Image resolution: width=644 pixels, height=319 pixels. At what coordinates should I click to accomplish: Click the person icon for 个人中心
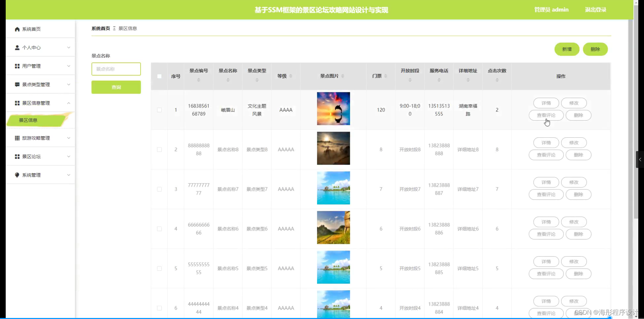[x=17, y=48]
